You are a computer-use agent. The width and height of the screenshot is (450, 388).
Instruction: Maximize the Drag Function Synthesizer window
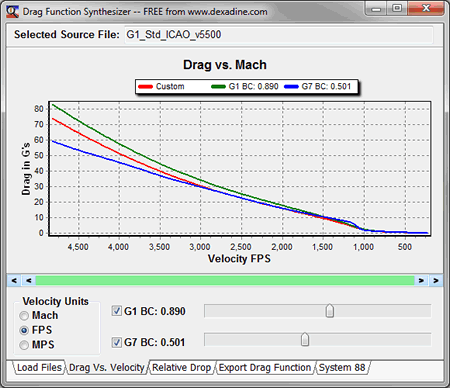pyautogui.click(x=397, y=9)
